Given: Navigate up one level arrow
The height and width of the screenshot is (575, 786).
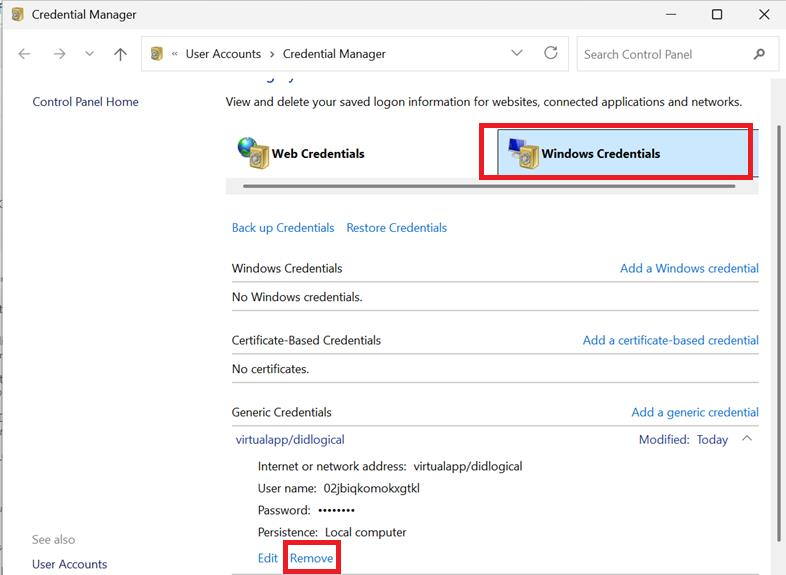Looking at the screenshot, I should (120, 54).
